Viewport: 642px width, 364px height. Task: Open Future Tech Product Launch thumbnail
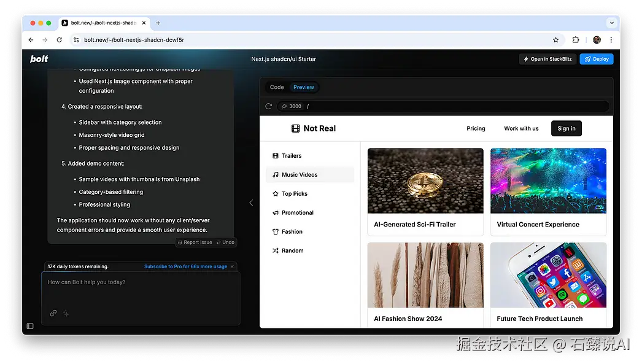548,275
